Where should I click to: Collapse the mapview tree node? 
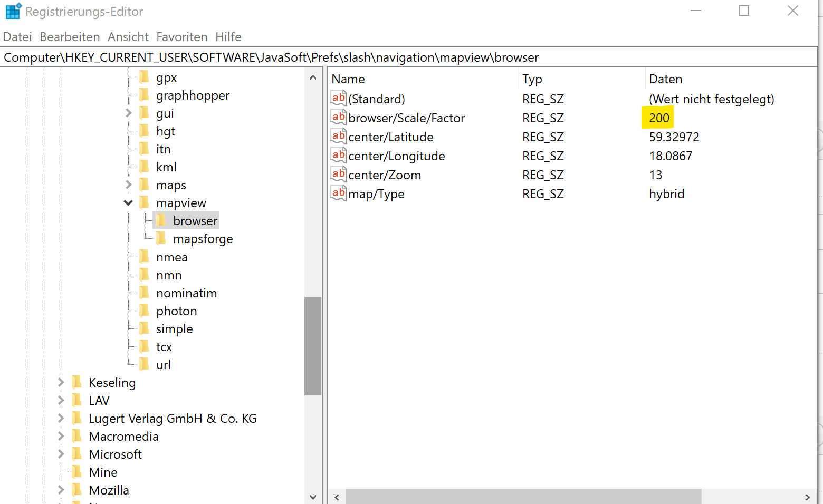coord(128,203)
